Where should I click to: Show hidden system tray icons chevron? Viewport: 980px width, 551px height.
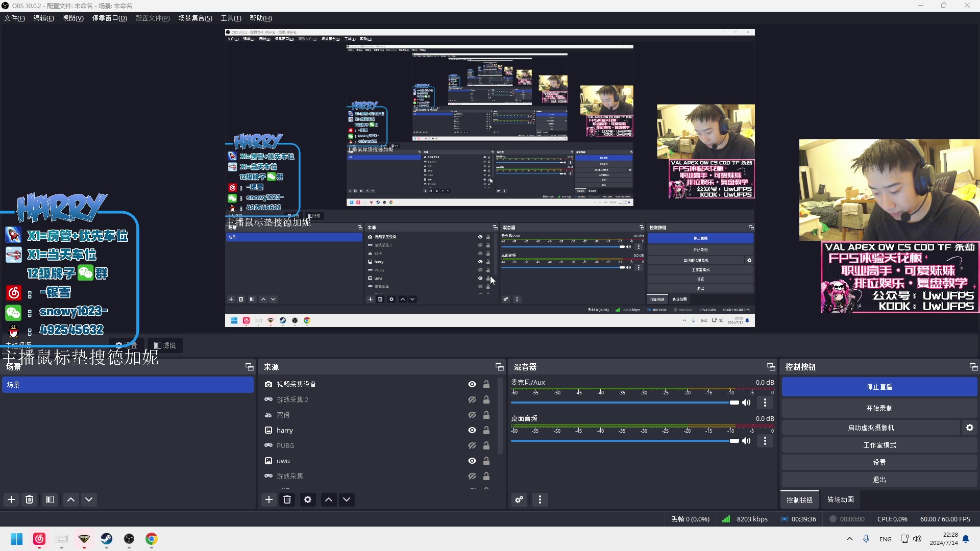point(849,539)
